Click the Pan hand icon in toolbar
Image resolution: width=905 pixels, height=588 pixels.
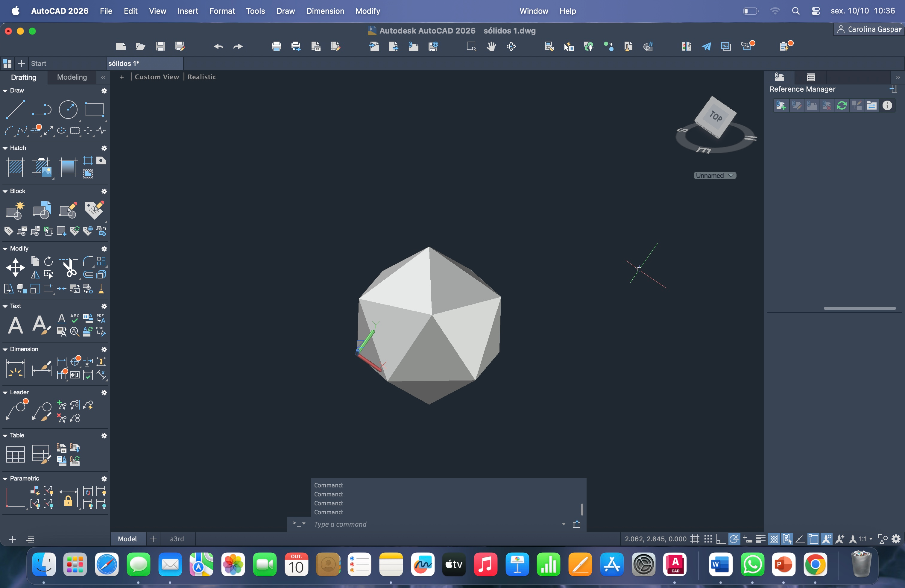pos(491,46)
